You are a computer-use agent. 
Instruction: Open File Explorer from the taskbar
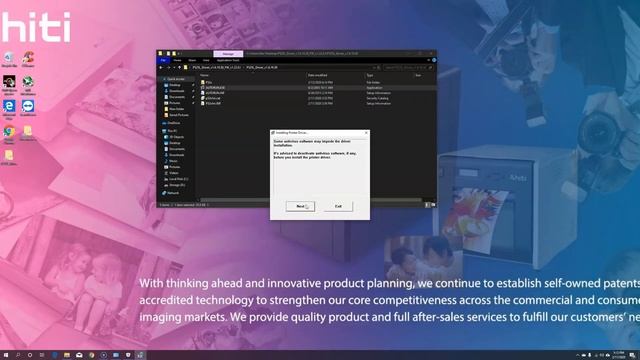tap(67, 355)
